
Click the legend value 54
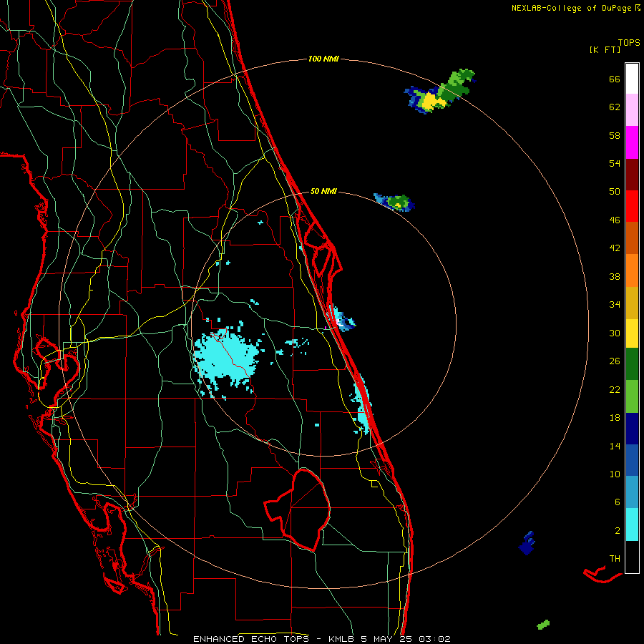click(615, 163)
